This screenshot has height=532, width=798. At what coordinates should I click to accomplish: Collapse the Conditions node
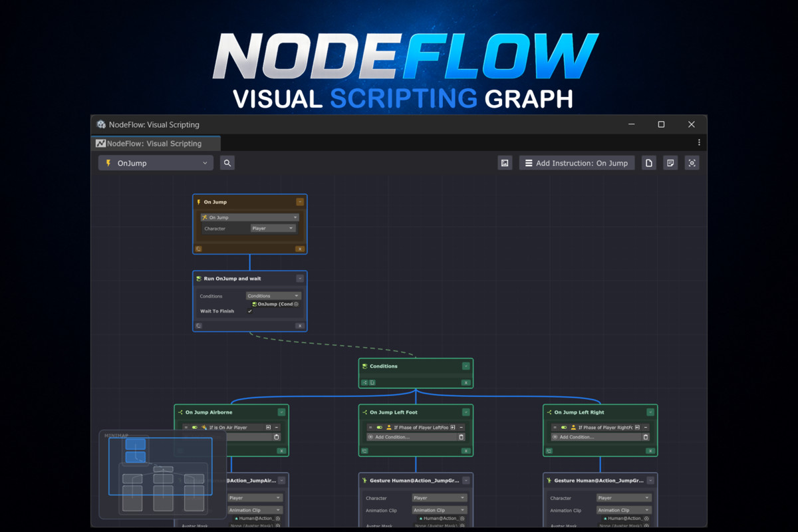466,366
